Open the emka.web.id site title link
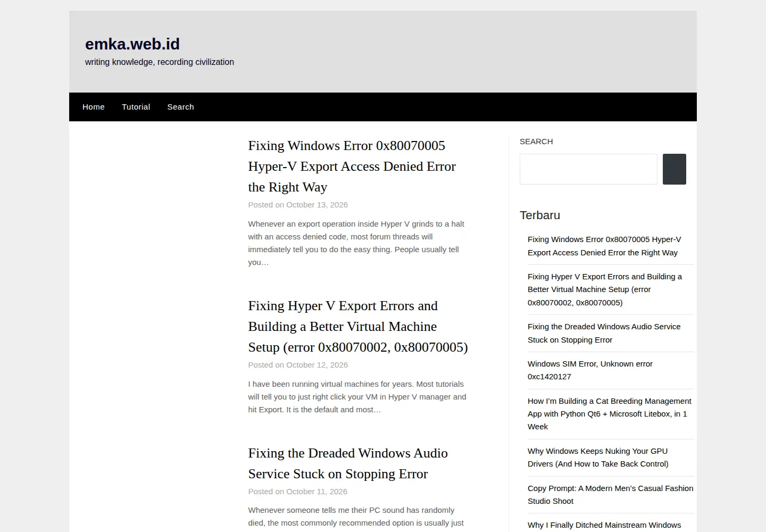 click(132, 44)
